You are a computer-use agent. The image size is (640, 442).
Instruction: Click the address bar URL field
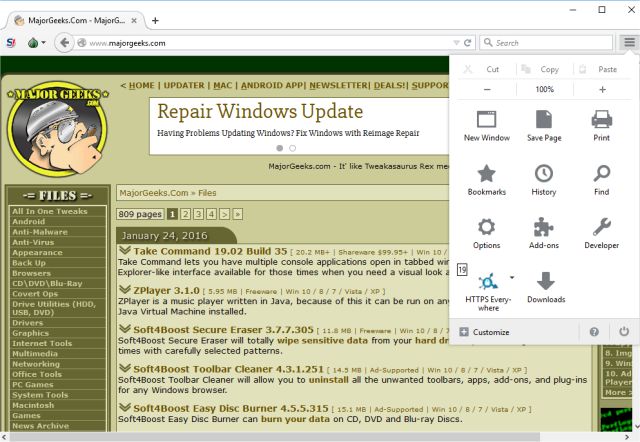[x=269, y=43]
